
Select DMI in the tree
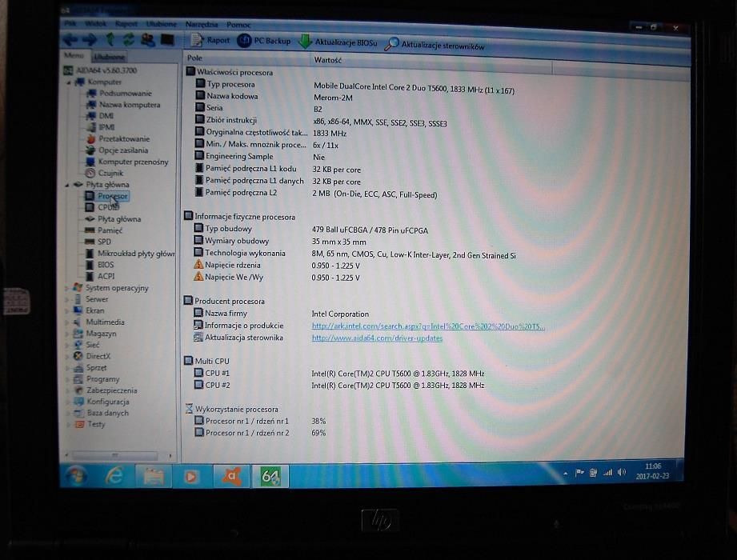[x=100, y=116]
